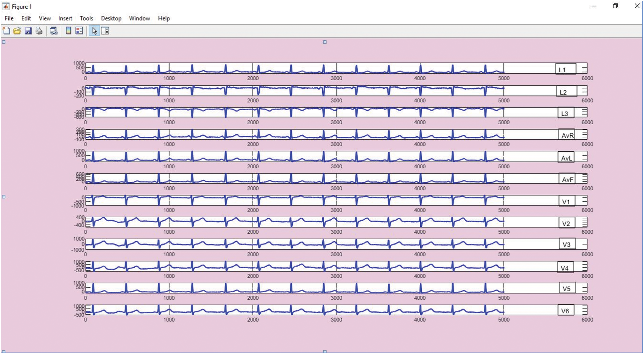Open the Tools menu

pos(86,18)
